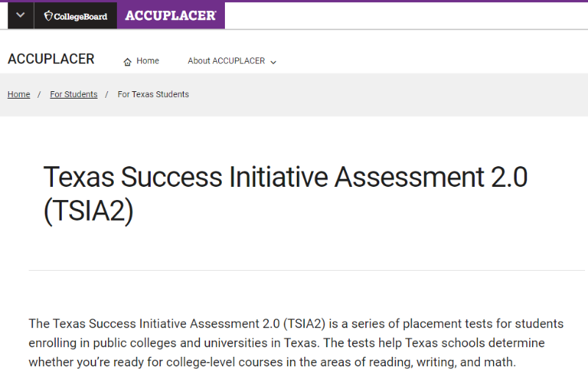
Task: Click the (TSIA2) text in the heading
Action: click(88, 211)
